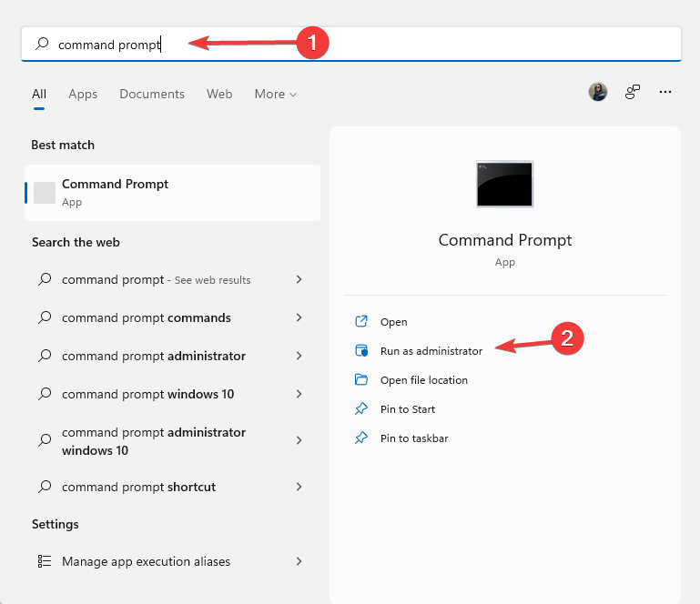Click the shield Run as administrator icon
Image resolution: width=700 pixels, height=604 pixels.
click(361, 351)
